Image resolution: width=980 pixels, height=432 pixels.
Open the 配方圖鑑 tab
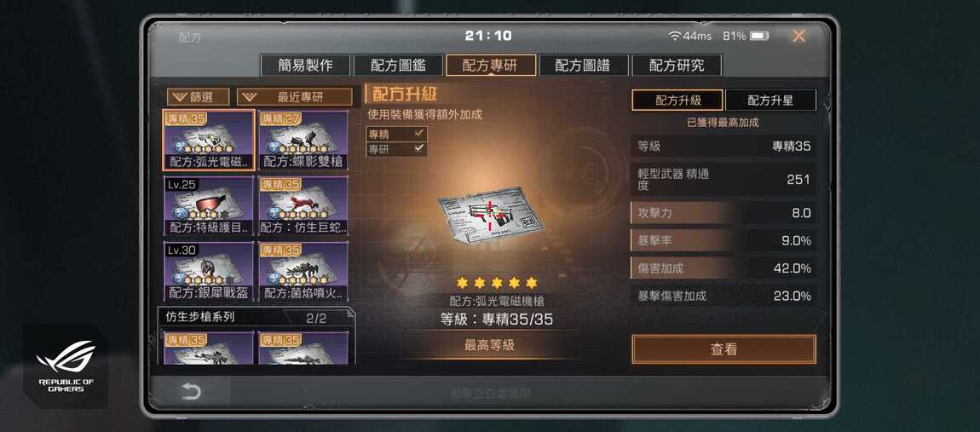(x=398, y=65)
